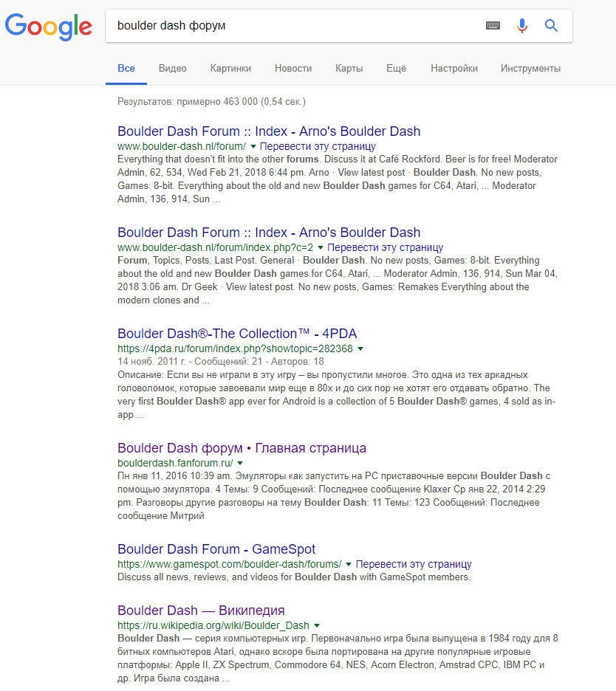Open the on-screen keyboard icon
Viewport: 616px width, 691px height.
point(493,26)
